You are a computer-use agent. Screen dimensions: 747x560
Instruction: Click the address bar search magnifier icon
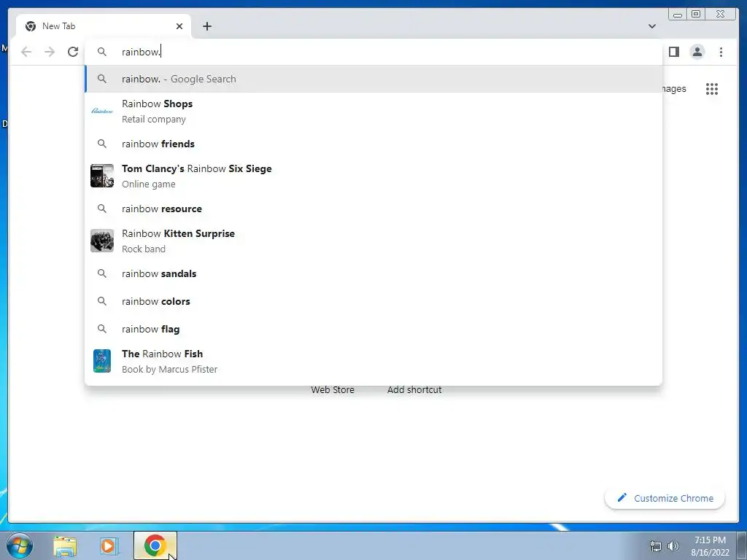102,52
